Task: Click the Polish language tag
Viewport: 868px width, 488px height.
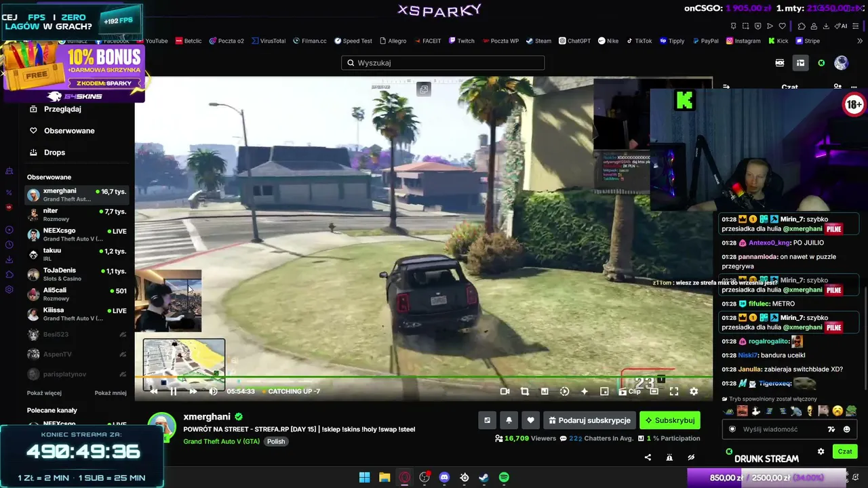Action: click(276, 441)
